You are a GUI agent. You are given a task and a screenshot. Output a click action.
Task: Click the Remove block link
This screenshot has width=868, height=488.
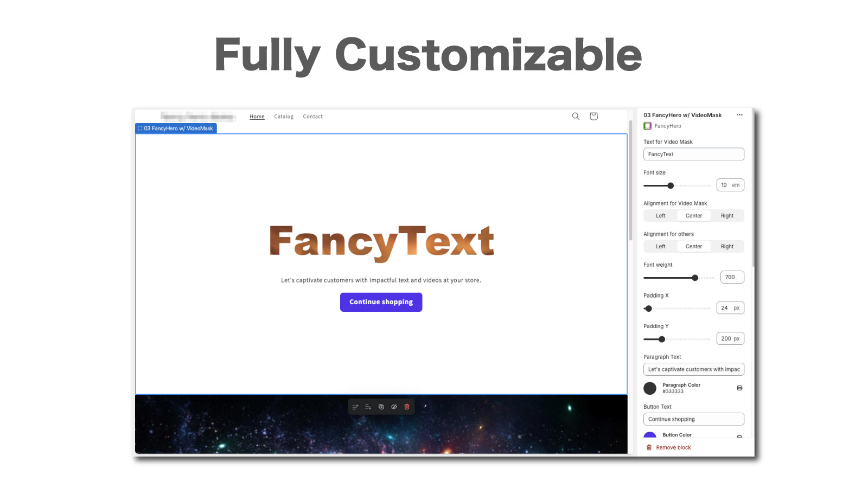point(673,447)
